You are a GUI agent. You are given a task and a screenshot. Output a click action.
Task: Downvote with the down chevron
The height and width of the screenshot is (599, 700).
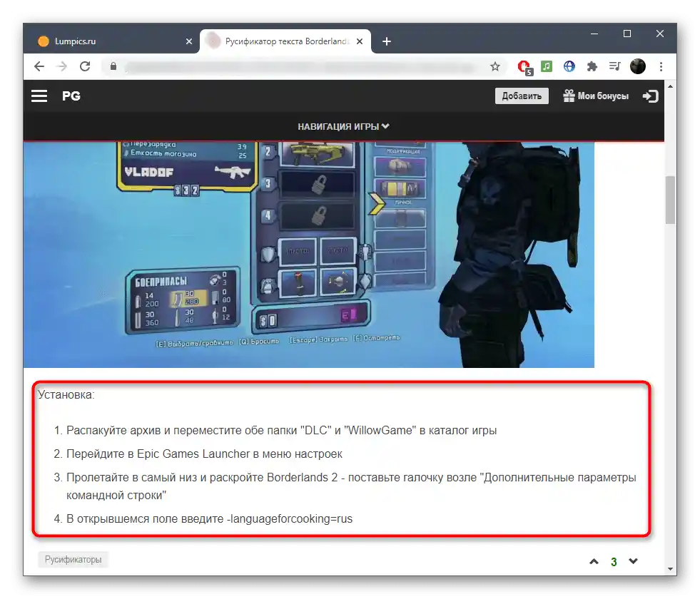[633, 561]
